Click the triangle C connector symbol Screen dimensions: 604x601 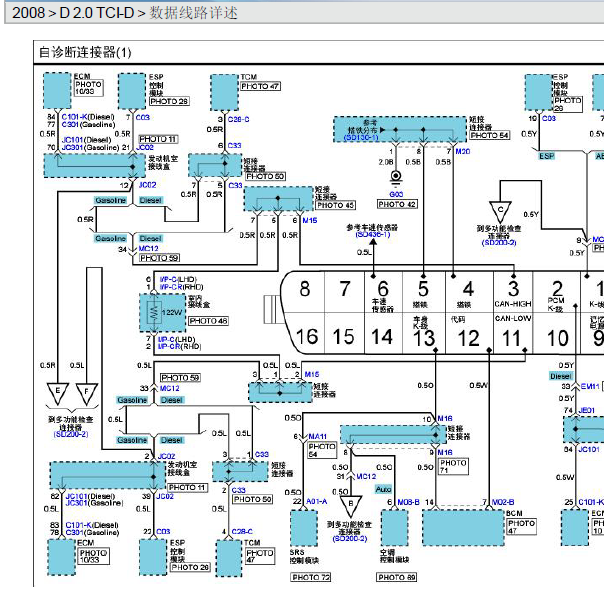[x=500, y=212]
